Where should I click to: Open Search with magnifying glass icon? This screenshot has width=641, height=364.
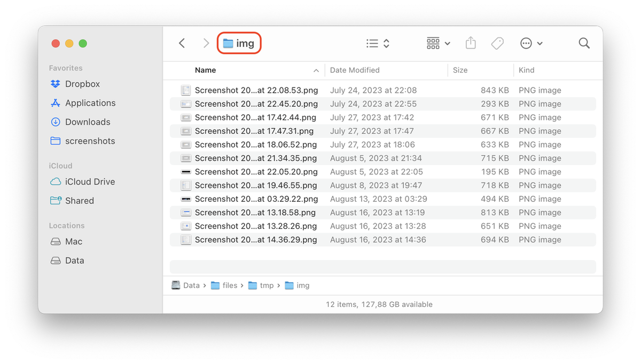pyautogui.click(x=584, y=43)
